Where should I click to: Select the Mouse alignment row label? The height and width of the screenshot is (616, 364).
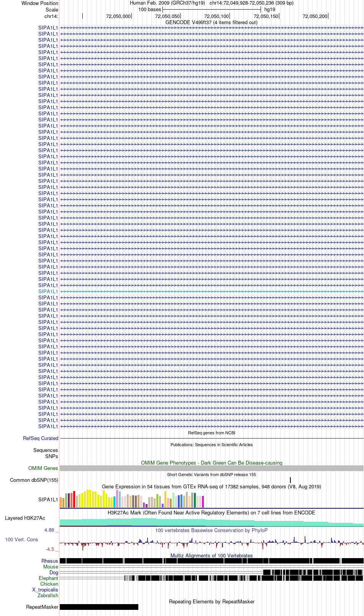pos(51,567)
